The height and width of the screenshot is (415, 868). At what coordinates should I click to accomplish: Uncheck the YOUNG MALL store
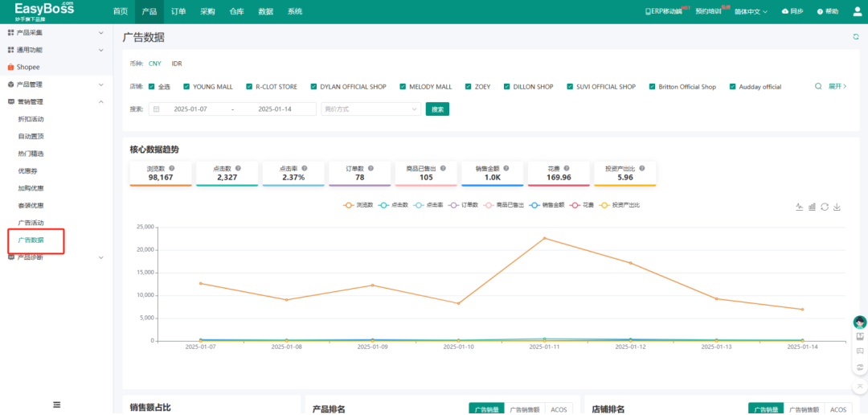[186, 87]
